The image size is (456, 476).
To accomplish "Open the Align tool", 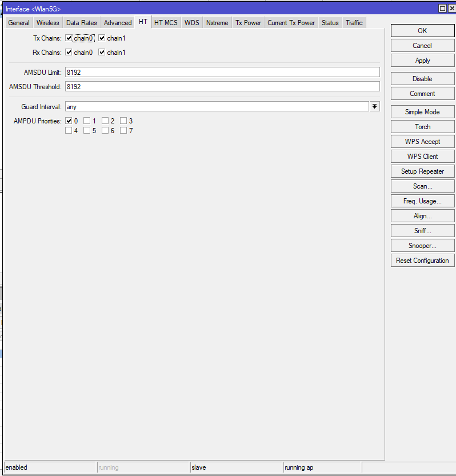I will click(x=422, y=216).
